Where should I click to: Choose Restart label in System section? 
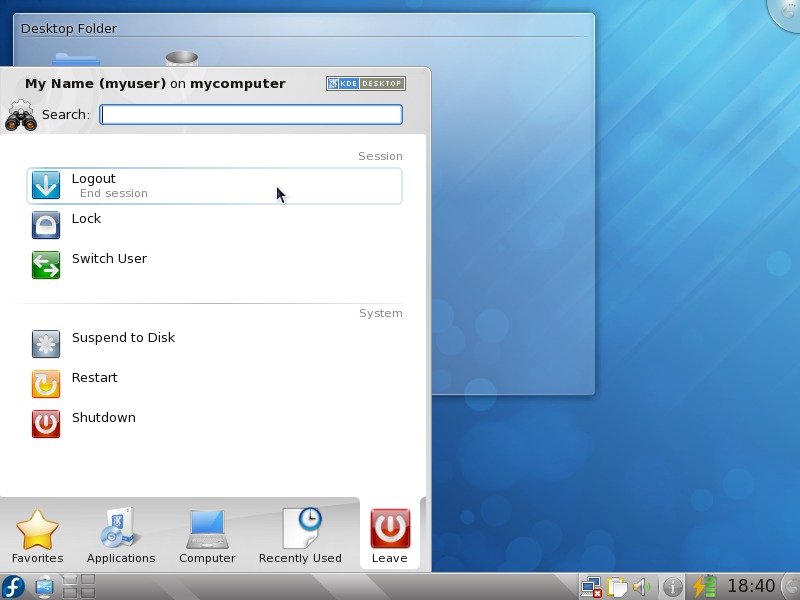click(x=94, y=377)
